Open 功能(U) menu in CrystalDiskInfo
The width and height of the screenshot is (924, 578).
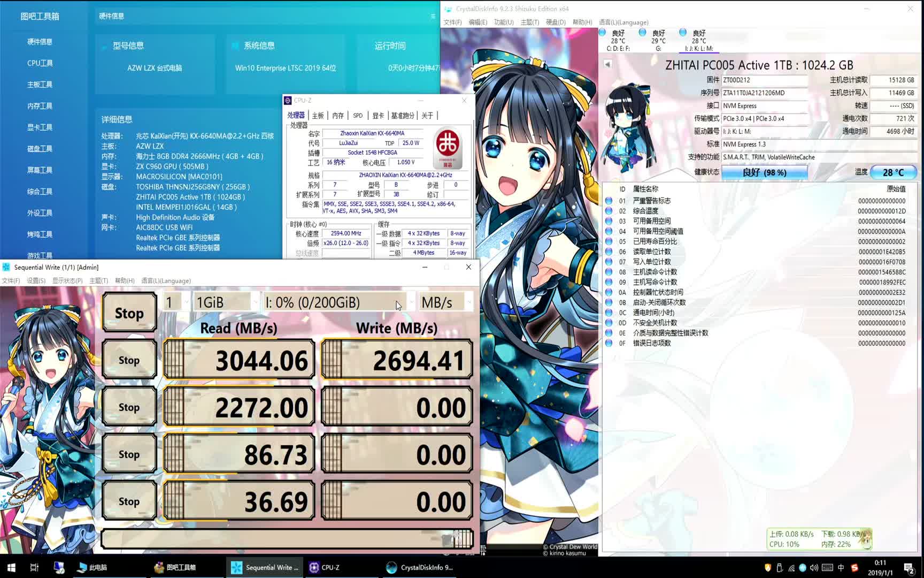coord(504,22)
